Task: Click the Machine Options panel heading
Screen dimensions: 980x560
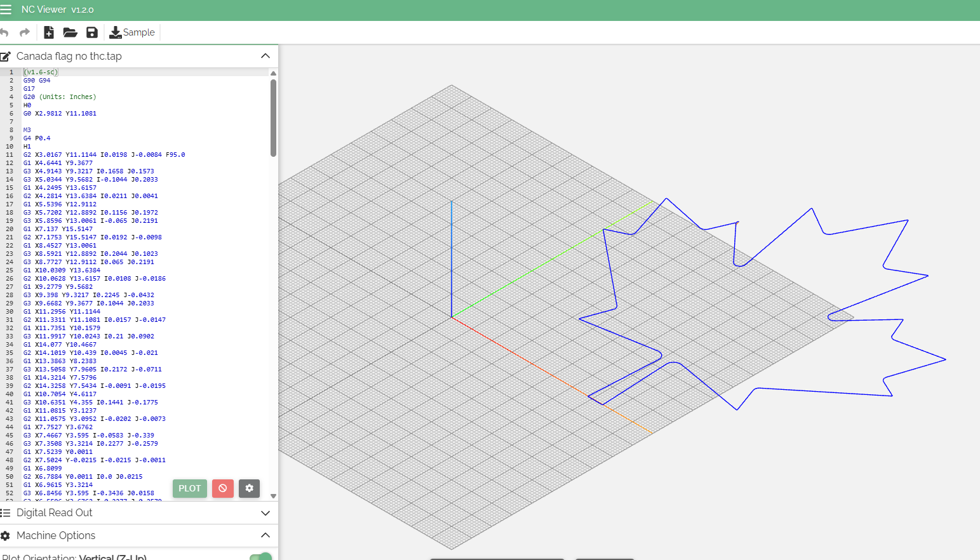Action: coord(56,535)
